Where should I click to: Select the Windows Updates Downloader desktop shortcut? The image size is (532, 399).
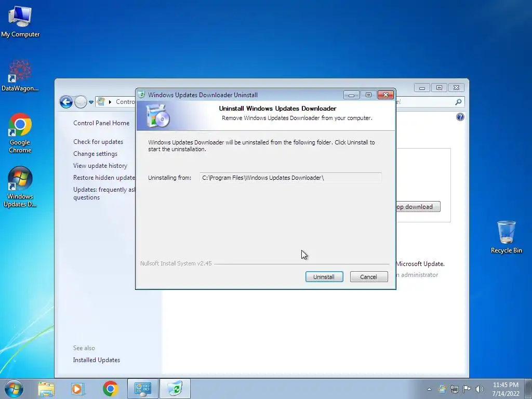(x=20, y=187)
